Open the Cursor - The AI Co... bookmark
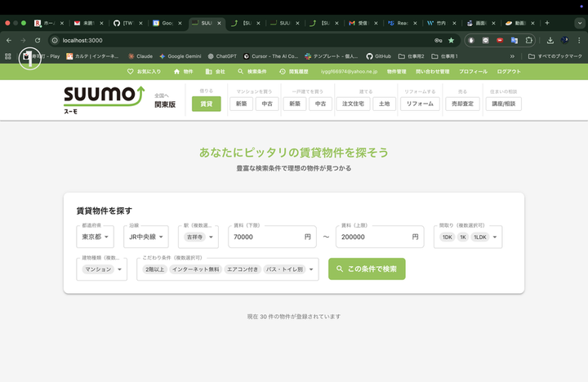Image resolution: width=588 pixels, height=382 pixels. click(x=270, y=56)
